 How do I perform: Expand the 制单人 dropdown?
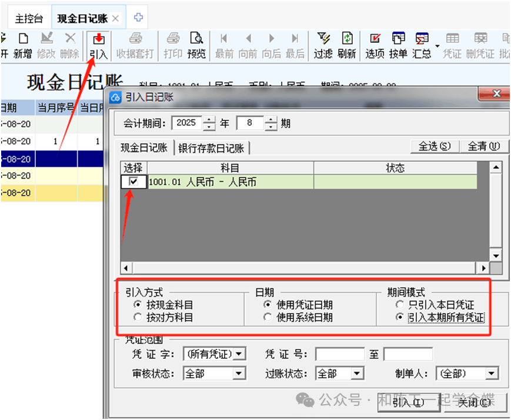point(492,374)
